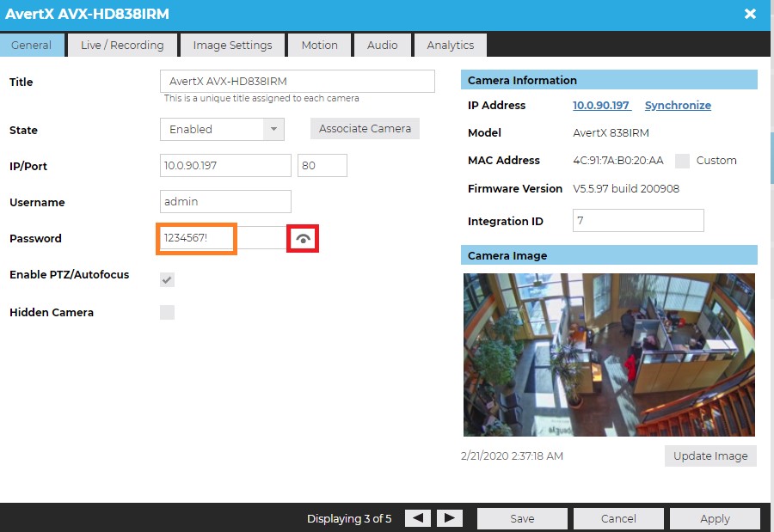Open the 10.0.90.197 IP address link
774x532 pixels.
click(601, 105)
